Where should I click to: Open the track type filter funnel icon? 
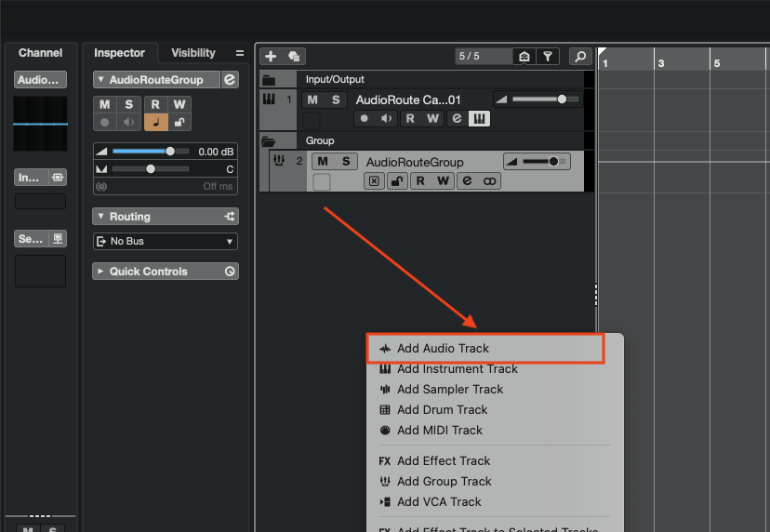coord(548,57)
